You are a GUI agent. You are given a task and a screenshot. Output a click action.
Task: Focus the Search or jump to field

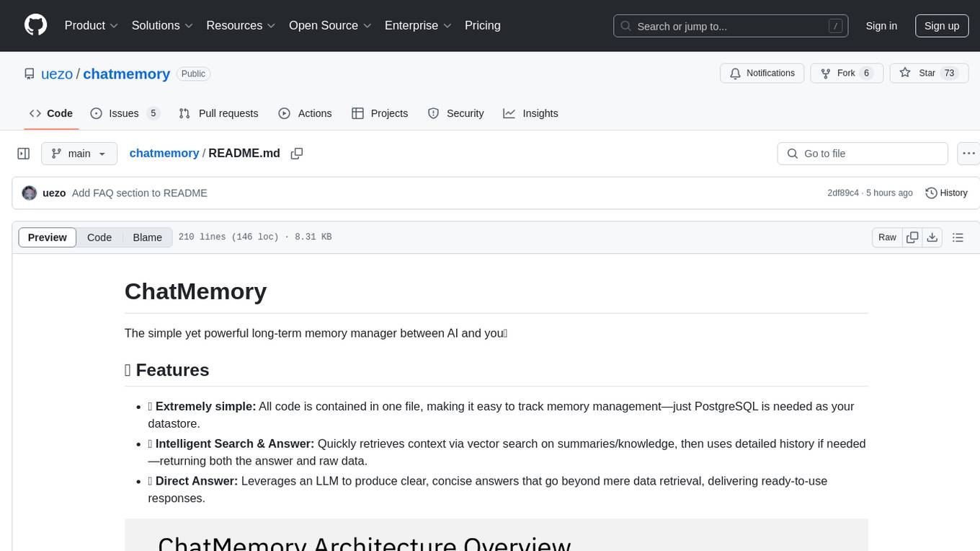tap(731, 26)
